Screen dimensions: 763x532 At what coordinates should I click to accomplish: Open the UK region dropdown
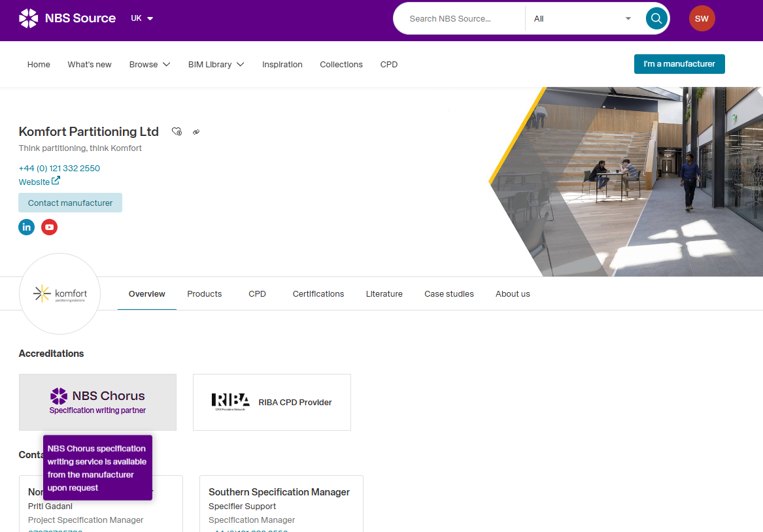[x=142, y=18]
